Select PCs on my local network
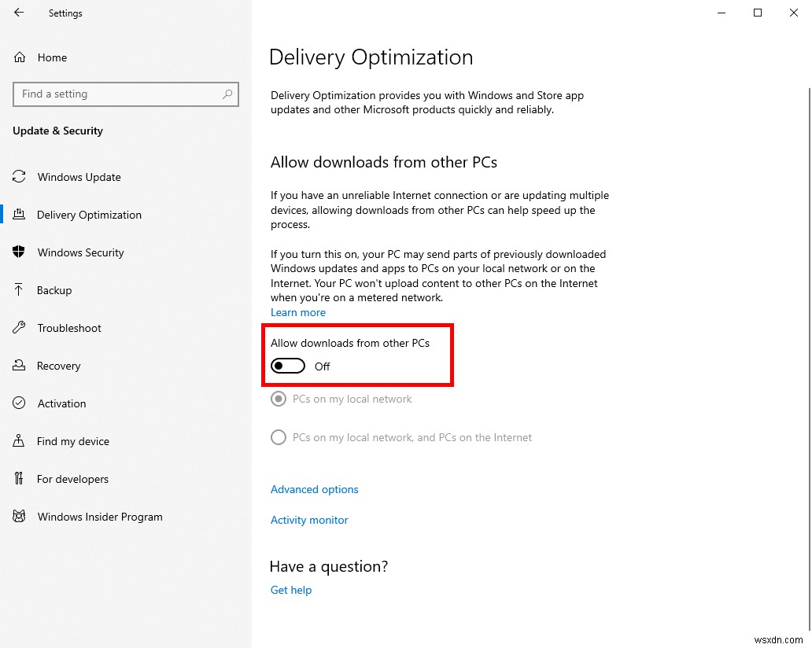The width and height of the screenshot is (812, 648). tap(278, 399)
